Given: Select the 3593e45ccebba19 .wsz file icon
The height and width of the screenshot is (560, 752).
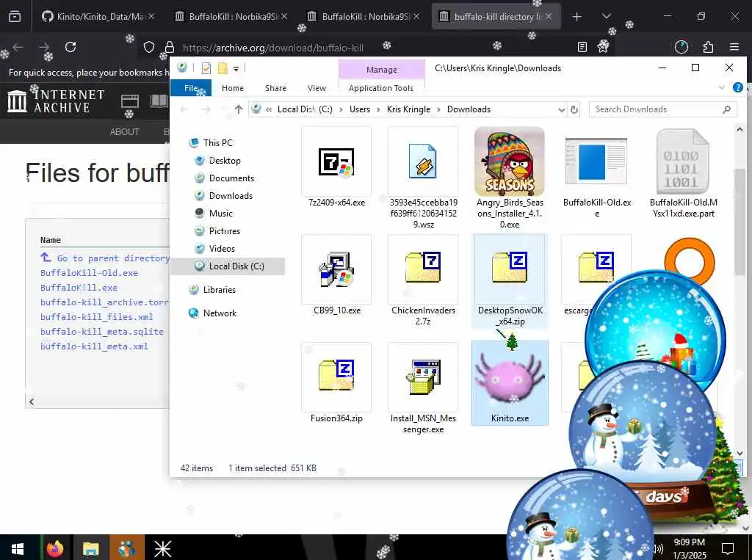Looking at the screenshot, I should pos(422,161).
